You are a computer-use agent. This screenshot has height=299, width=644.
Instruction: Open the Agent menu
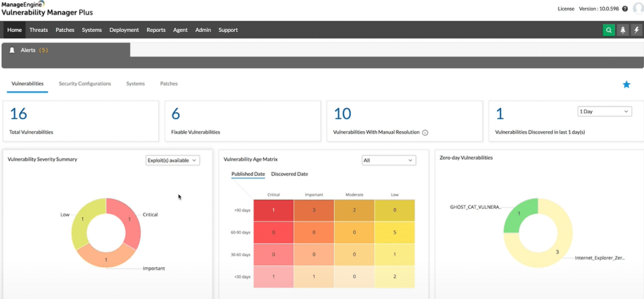pos(180,30)
